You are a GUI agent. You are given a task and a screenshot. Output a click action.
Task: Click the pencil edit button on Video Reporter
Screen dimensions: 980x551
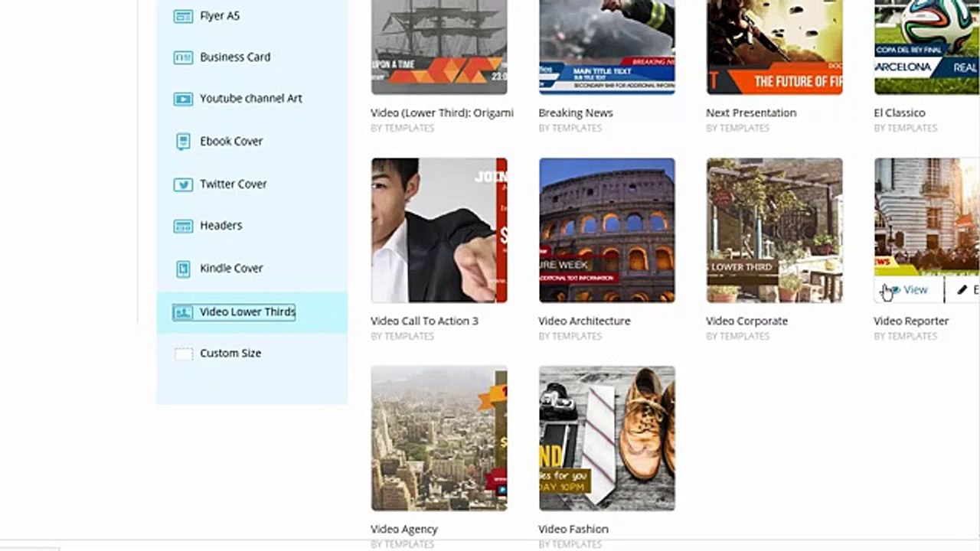coord(963,290)
